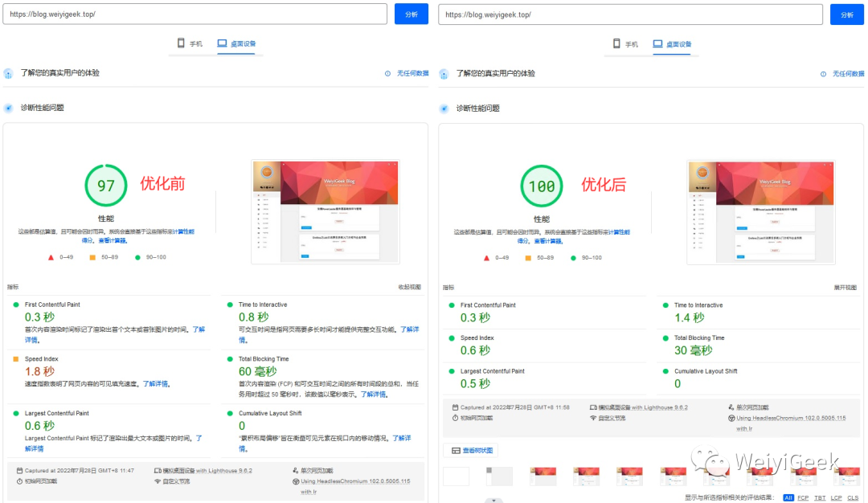Open 查看计算器 link under the 97 score
Screen dimensions: 868x503
tap(113, 241)
